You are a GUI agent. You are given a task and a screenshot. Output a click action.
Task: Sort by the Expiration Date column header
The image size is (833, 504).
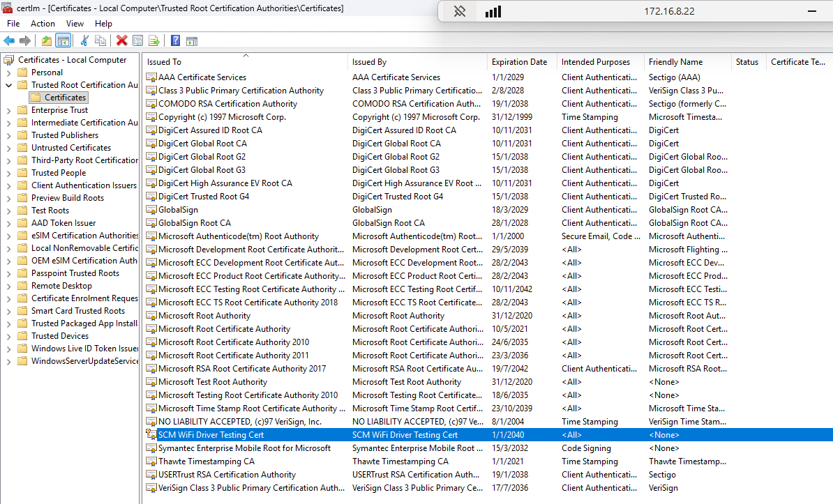click(522, 61)
